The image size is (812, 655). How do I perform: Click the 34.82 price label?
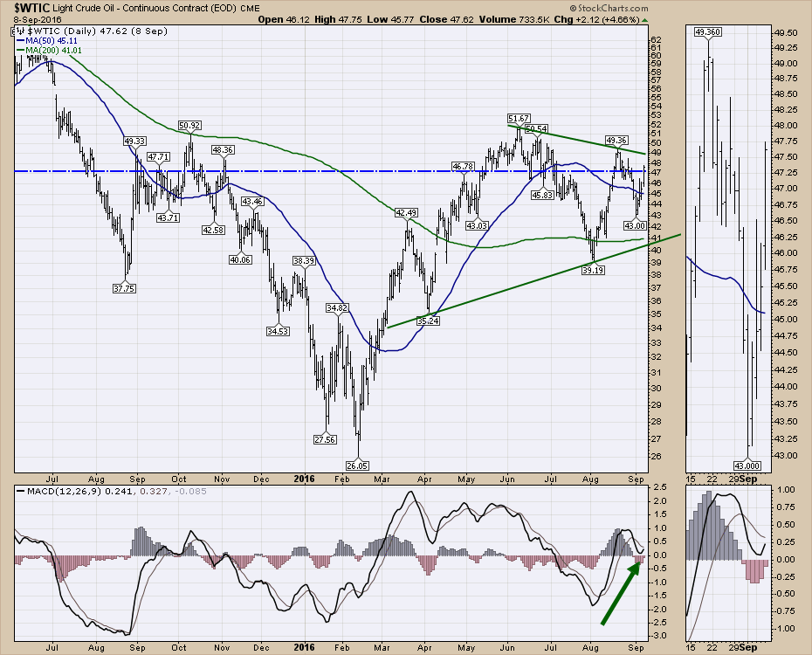point(337,307)
